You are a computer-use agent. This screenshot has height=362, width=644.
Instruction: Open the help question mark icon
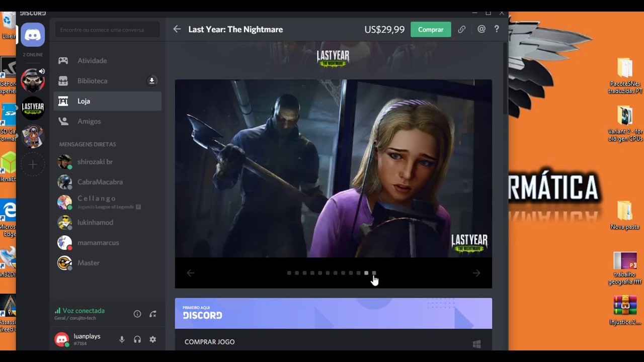click(x=497, y=29)
